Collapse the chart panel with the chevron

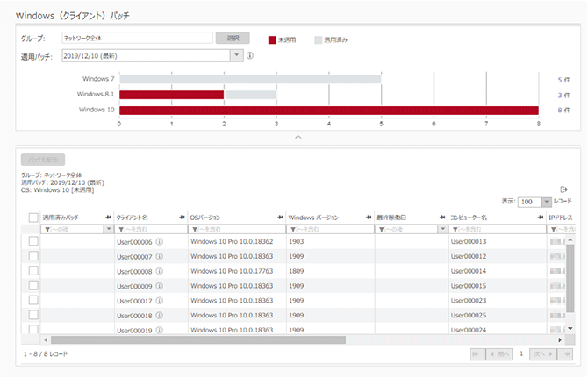point(298,137)
